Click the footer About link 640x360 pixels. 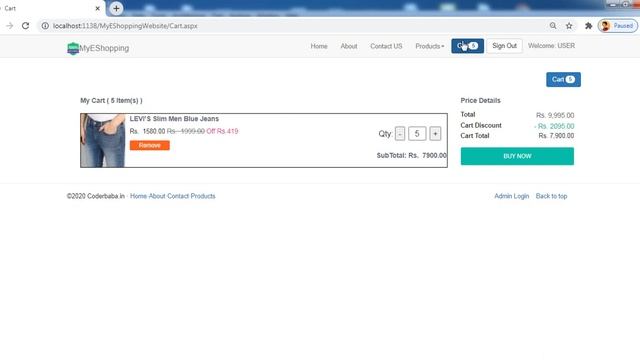pos(157,196)
